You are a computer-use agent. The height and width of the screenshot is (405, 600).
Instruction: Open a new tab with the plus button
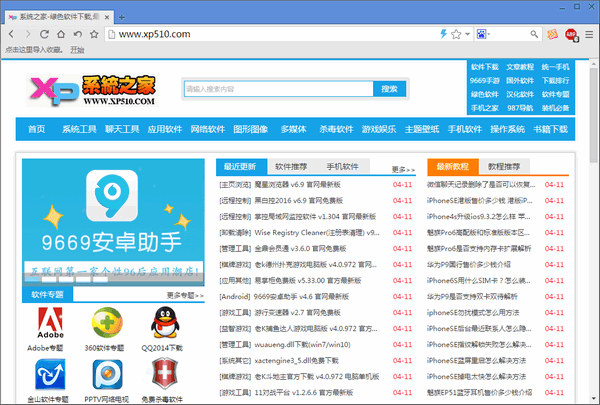pyautogui.click(x=122, y=17)
